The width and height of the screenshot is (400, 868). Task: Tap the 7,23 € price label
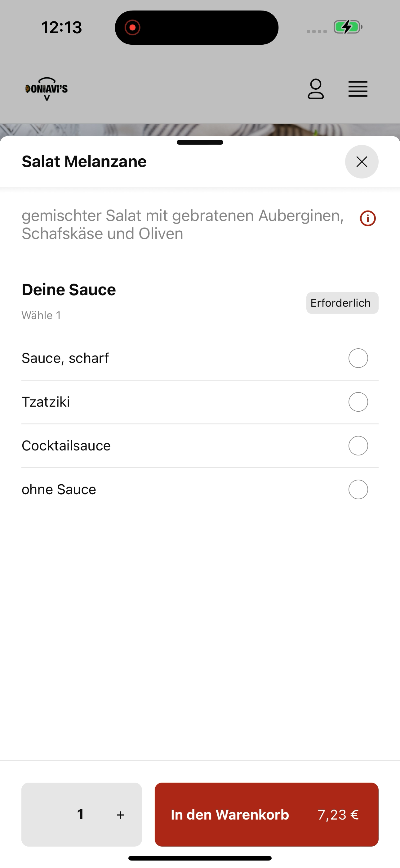coord(338,815)
